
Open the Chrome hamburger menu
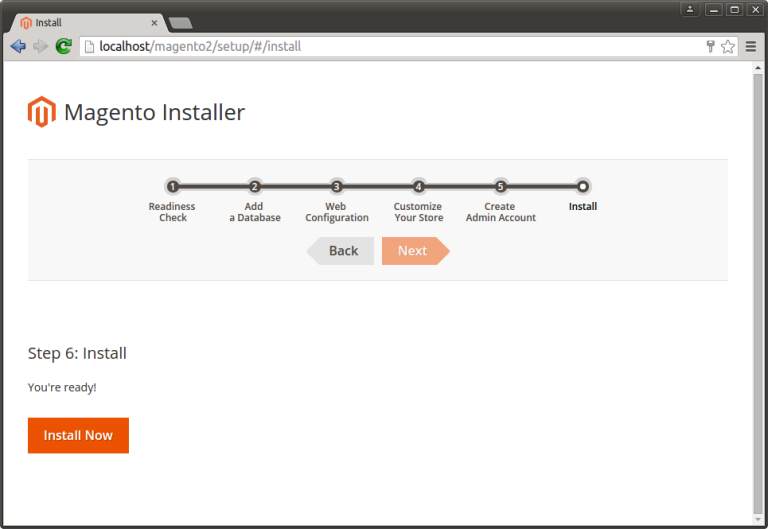click(x=751, y=46)
